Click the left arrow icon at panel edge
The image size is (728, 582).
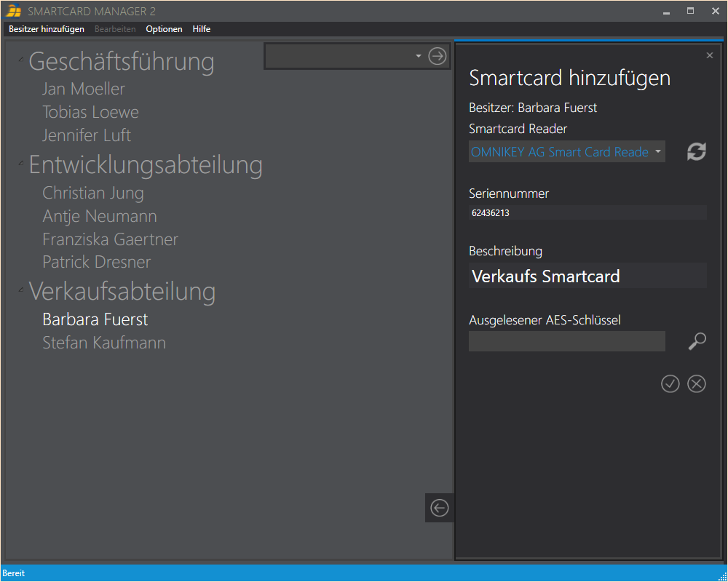(x=440, y=508)
